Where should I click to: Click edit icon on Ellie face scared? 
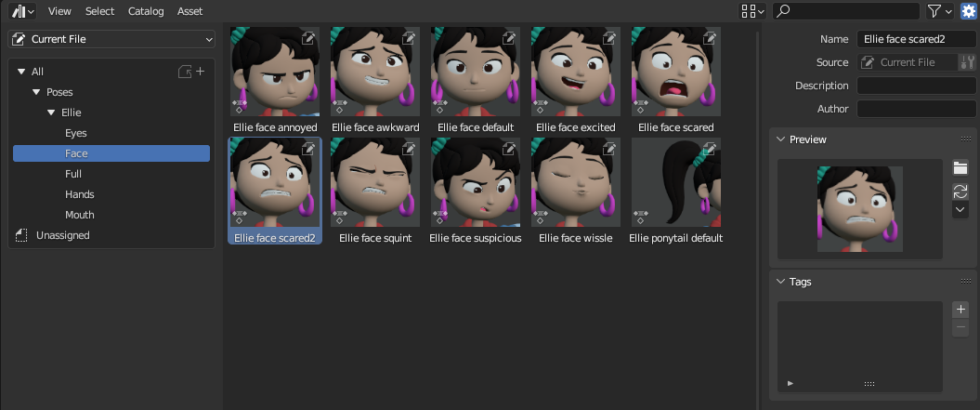point(709,38)
